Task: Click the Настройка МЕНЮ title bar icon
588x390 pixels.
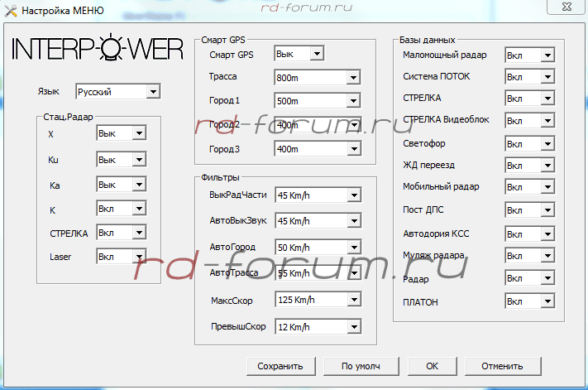Action: (x=10, y=11)
